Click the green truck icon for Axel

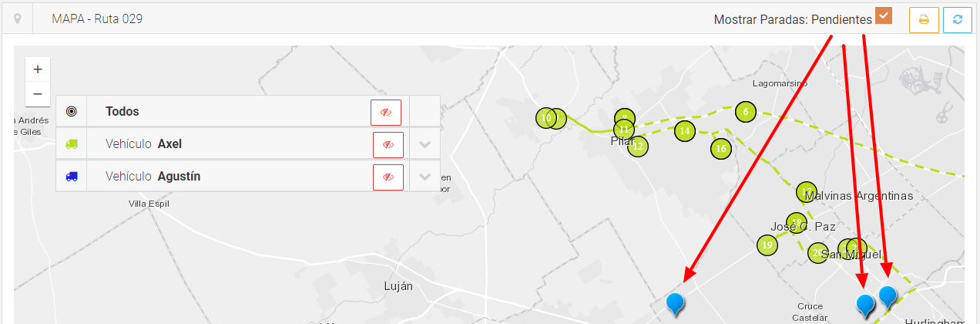(x=72, y=144)
